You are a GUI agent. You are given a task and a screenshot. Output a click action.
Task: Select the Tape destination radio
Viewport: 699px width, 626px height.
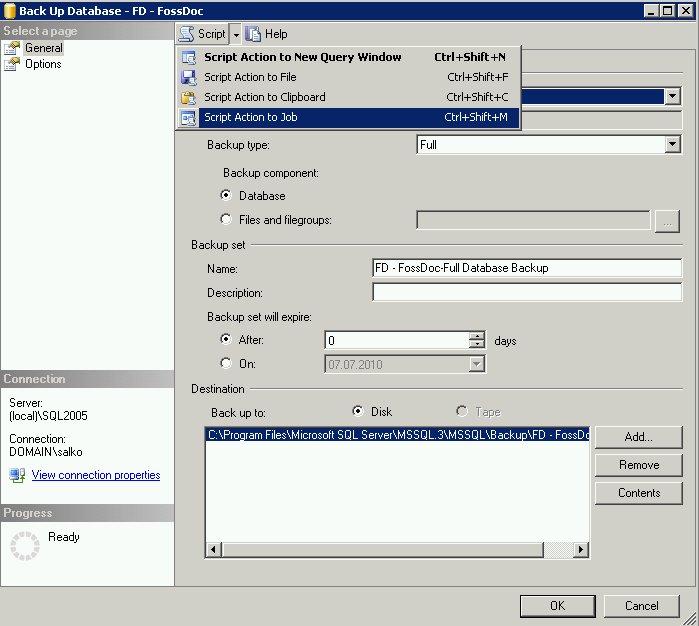tap(462, 411)
